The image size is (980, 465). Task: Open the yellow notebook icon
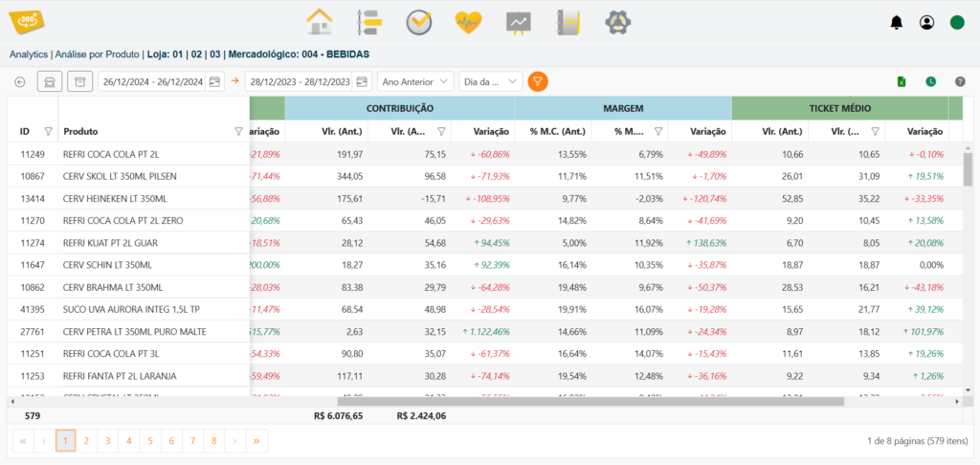pos(568,23)
